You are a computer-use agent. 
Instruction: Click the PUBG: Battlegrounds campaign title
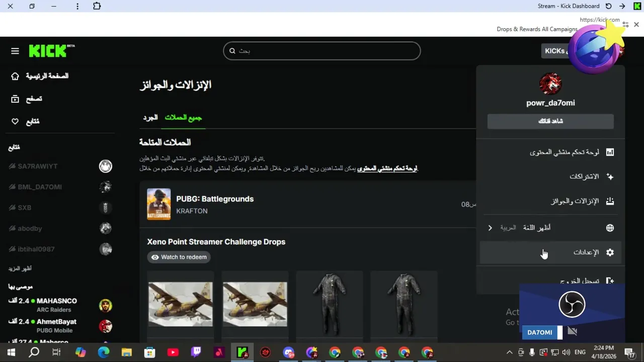click(x=215, y=199)
